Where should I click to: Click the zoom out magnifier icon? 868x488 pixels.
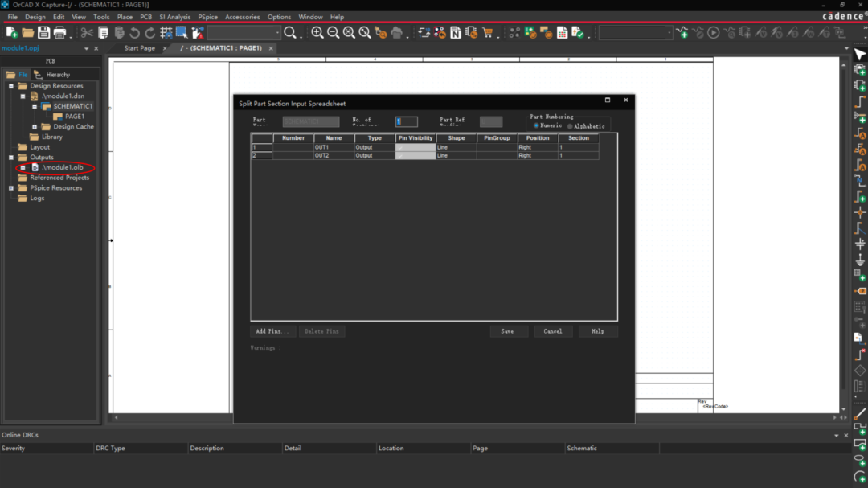pyautogui.click(x=333, y=33)
